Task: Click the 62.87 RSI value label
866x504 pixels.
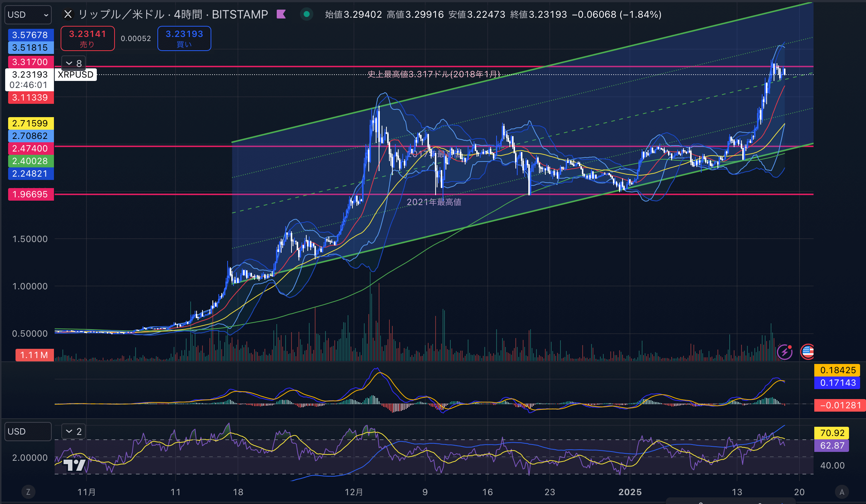Action: (832, 446)
